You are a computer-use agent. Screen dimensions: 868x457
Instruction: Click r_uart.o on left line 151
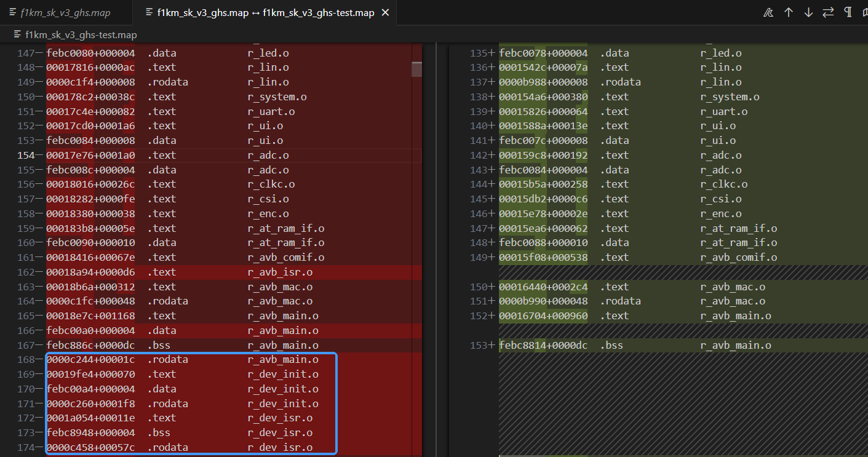[x=271, y=111]
